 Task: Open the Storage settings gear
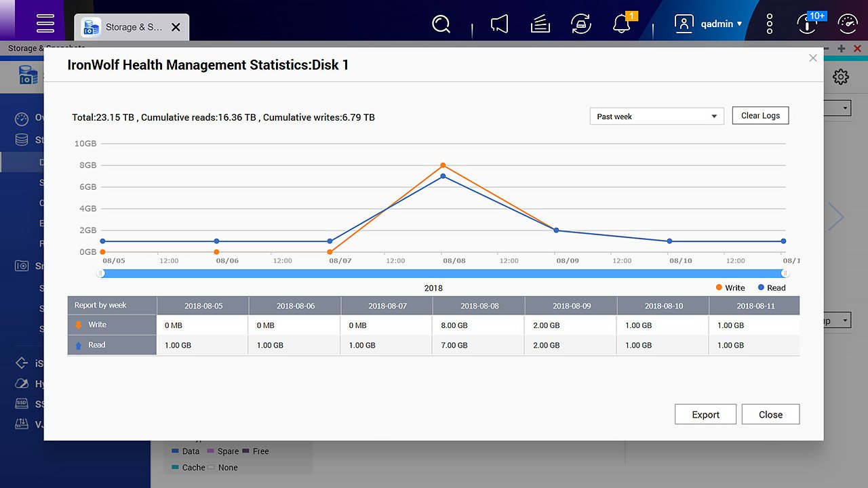click(841, 77)
